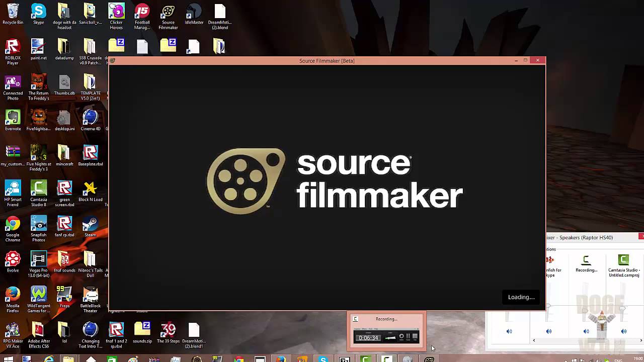Image resolution: width=644 pixels, height=362 pixels.
Task: Click the Source Filmmaker [Beta] title bar
Action: (x=327, y=61)
